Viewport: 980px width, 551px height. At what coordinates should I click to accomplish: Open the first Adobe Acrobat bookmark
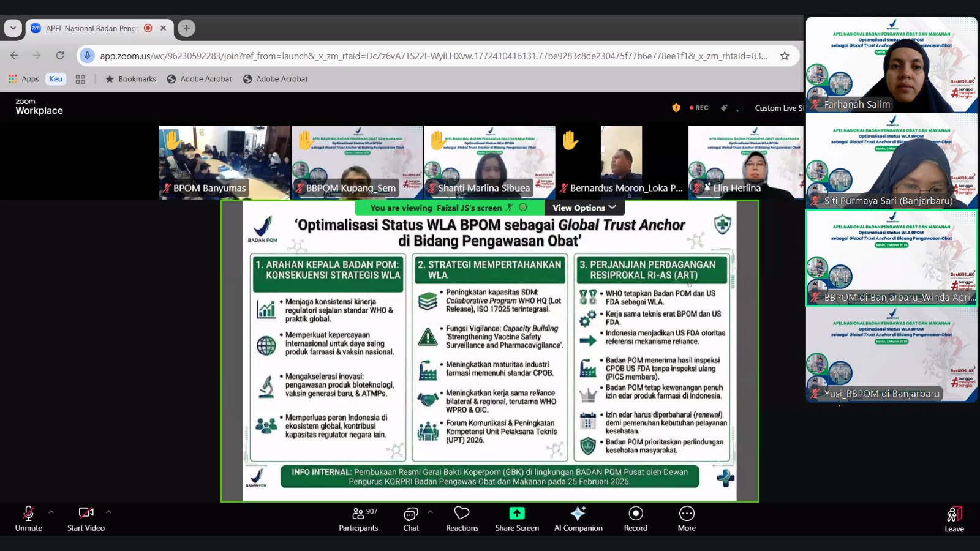tap(200, 79)
